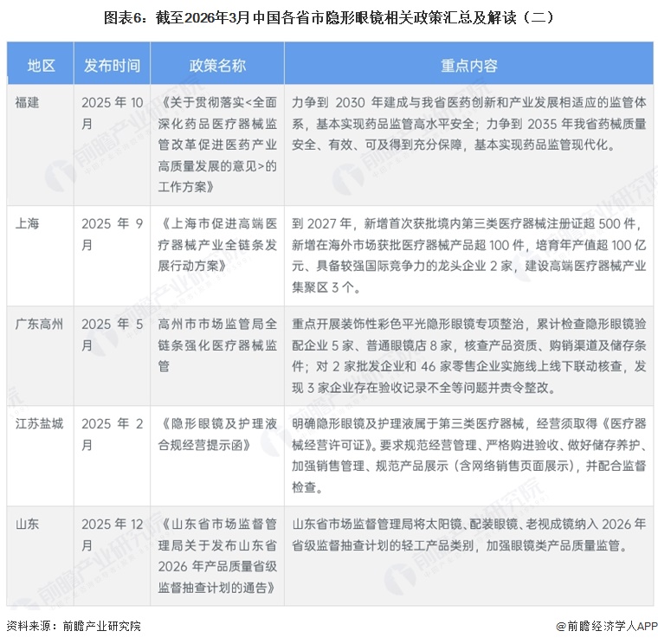This screenshot has height=644, width=658.
Task: Click the content text beginning 明确隐形眼镜及护理液属于第三类
Action: tap(469, 455)
